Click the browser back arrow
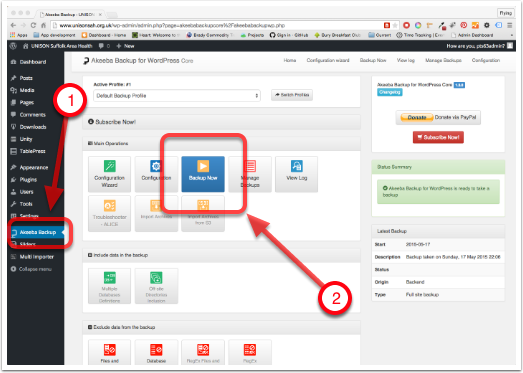523x373 pixels. click(13, 25)
